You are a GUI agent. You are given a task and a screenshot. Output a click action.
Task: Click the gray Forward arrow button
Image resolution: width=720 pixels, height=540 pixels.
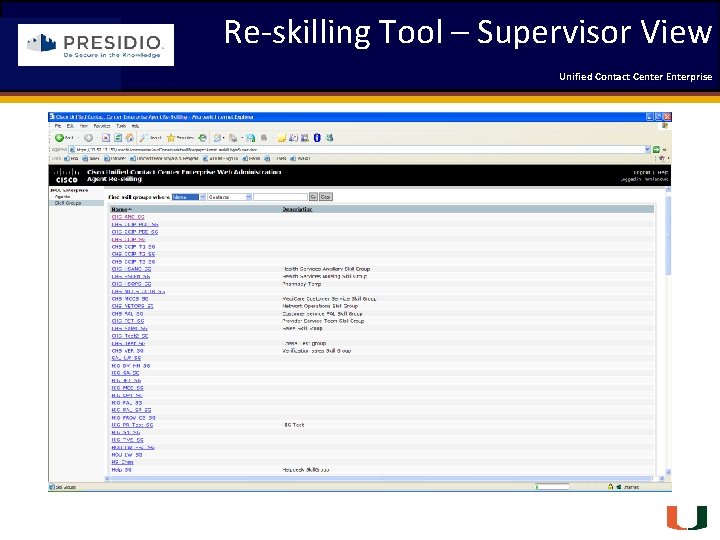[89, 138]
